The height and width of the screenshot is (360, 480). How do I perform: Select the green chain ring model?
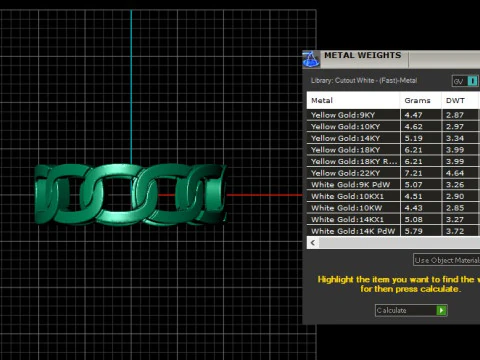pyautogui.click(x=131, y=194)
